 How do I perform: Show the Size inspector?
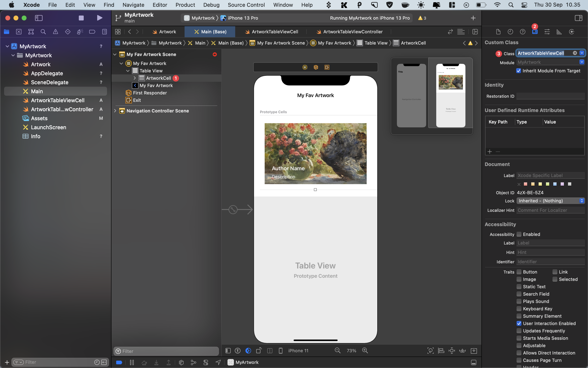tap(559, 32)
